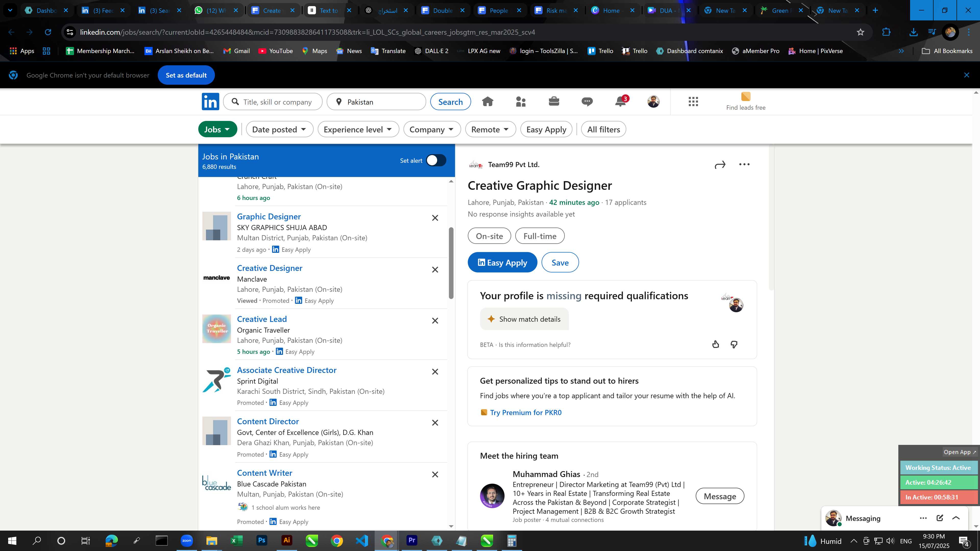Click the Title, skill or company field
Image resolution: width=980 pixels, height=551 pixels.
coord(273,102)
